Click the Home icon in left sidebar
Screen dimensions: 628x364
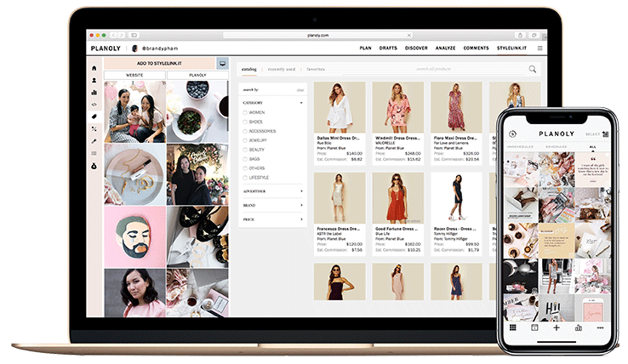(94, 68)
